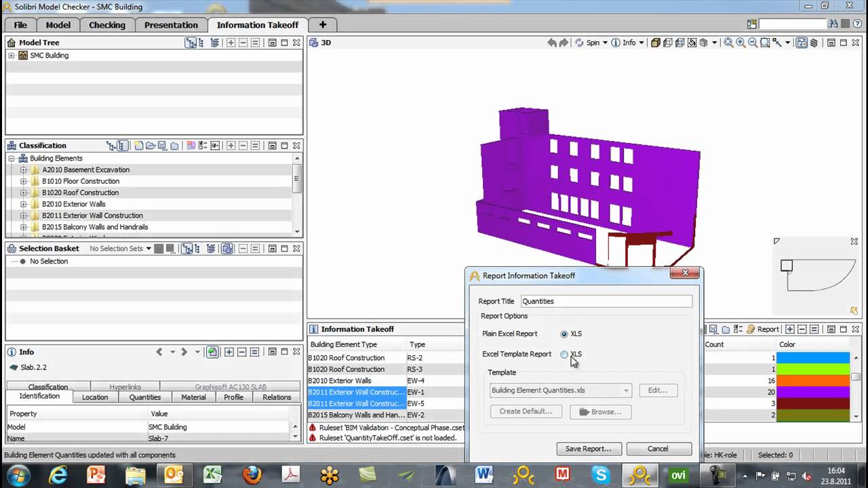Click the solid cube view icon in 3D toolbar
Screen dimensions: 868x488
pos(656,43)
